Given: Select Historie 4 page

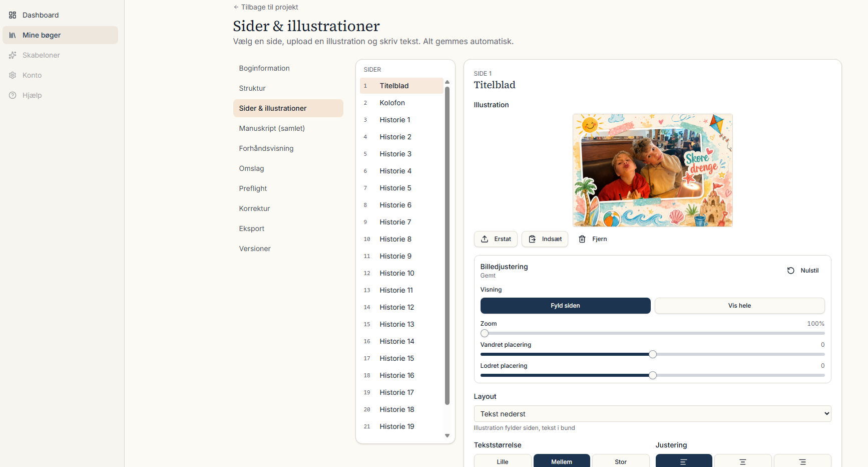Looking at the screenshot, I should tap(401, 171).
